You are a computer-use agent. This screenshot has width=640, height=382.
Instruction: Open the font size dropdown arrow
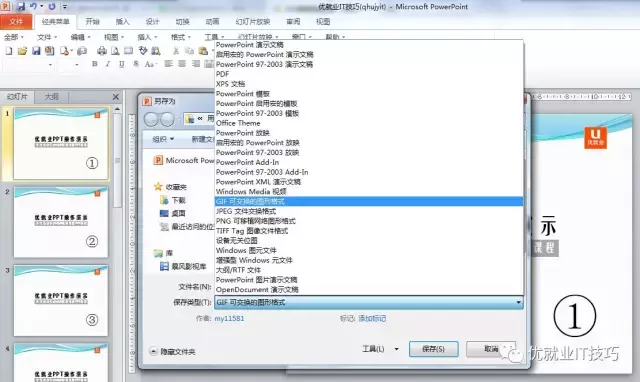tap(77, 64)
